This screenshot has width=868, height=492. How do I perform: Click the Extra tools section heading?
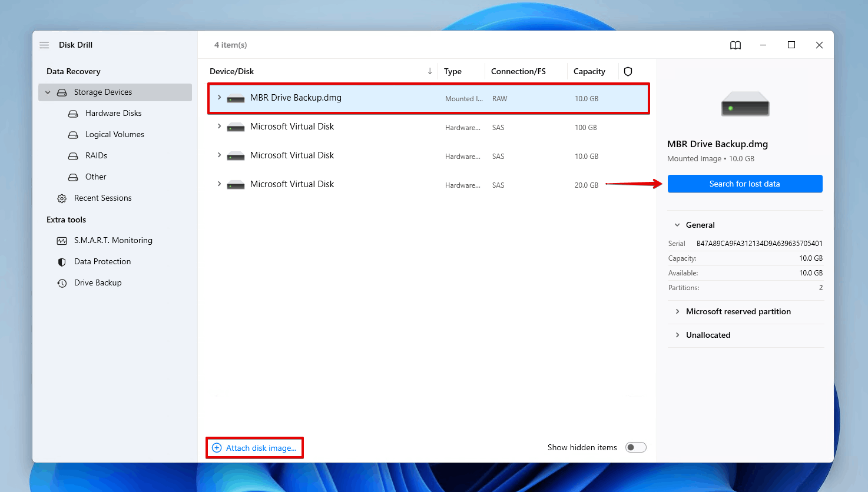pos(67,220)
